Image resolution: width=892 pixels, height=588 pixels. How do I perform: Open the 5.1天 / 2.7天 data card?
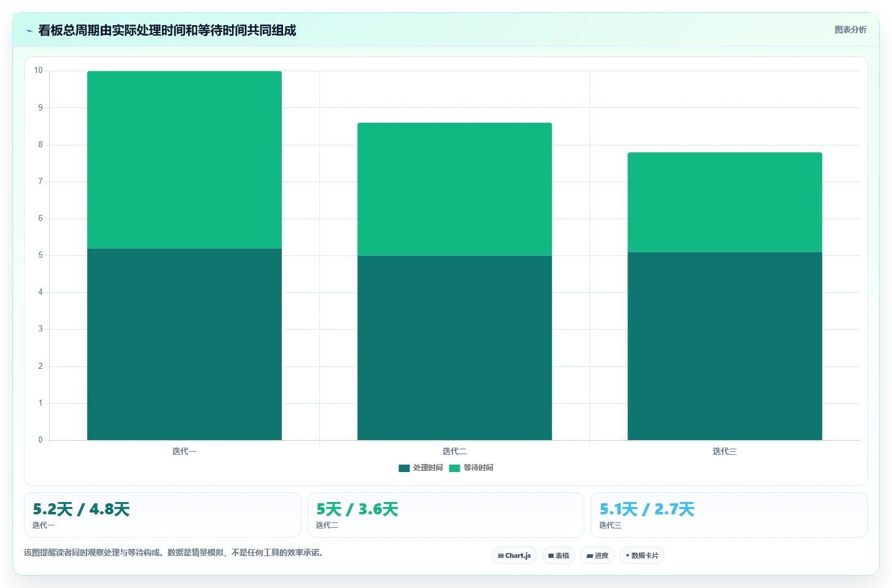pyautogui.click(x=729, y=515)
